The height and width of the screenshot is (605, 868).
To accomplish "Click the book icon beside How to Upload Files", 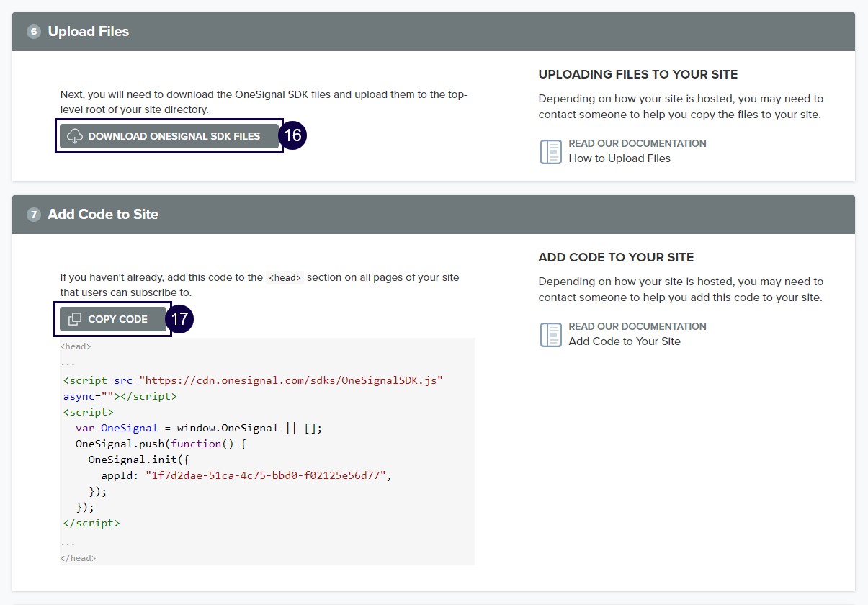I will pyautogui.click(x=551, y=151).
